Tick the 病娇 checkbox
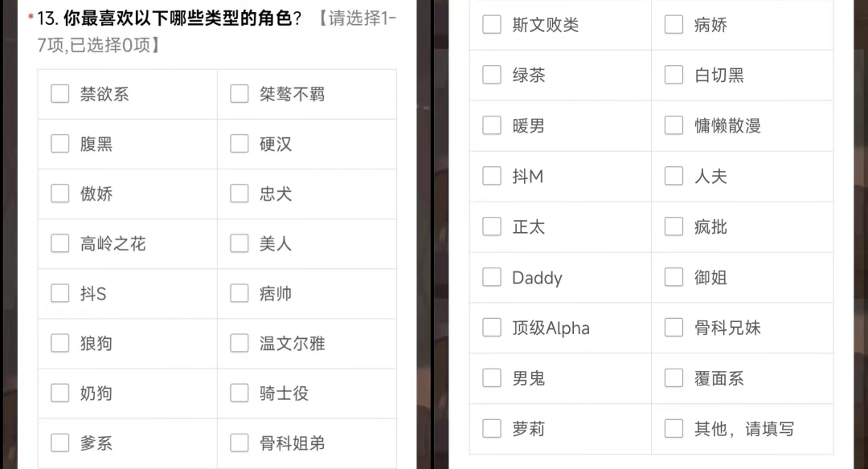 point(674,25)
